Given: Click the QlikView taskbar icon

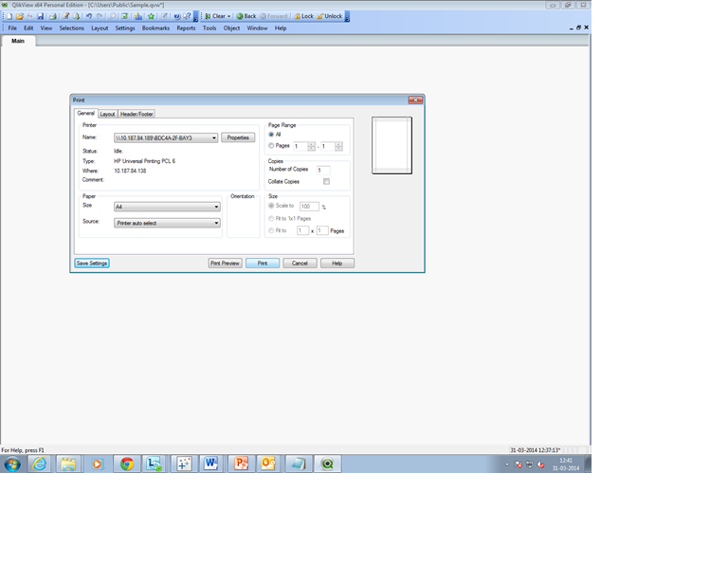Looking at the screenshot, I should coord(327,464).
